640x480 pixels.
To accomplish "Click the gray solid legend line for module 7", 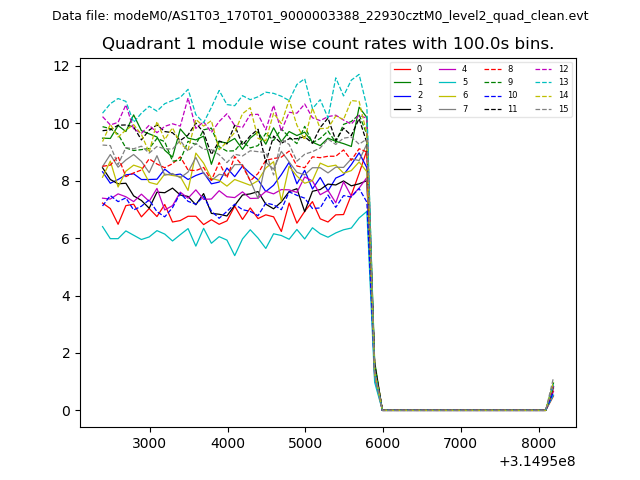I will tap(446, 108).
